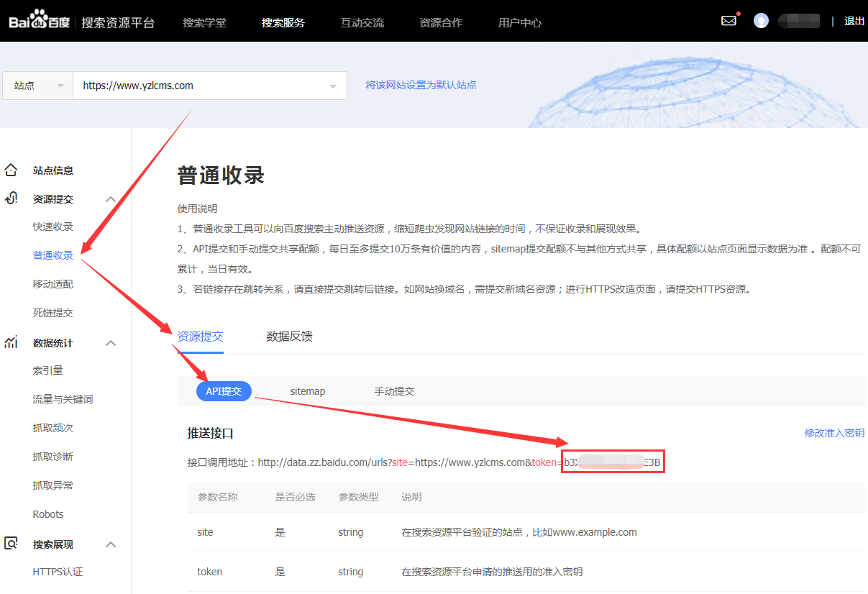Open HTTPS认证 in sidebar

coord(58,572)
